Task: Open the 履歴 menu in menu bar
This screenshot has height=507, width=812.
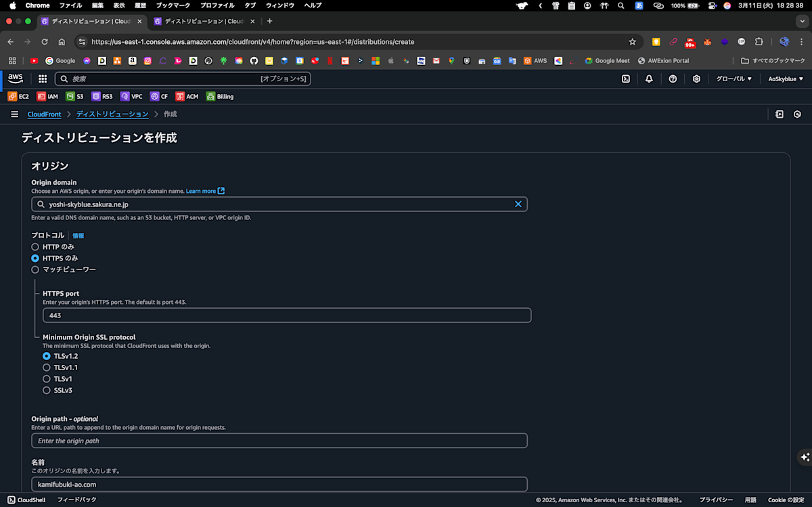Action: [140, 5]
